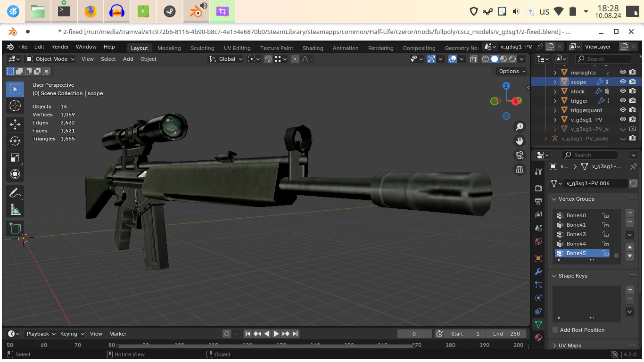Open the Material Properties tab
Screen dimensions: 644x362
coord(538,337)
